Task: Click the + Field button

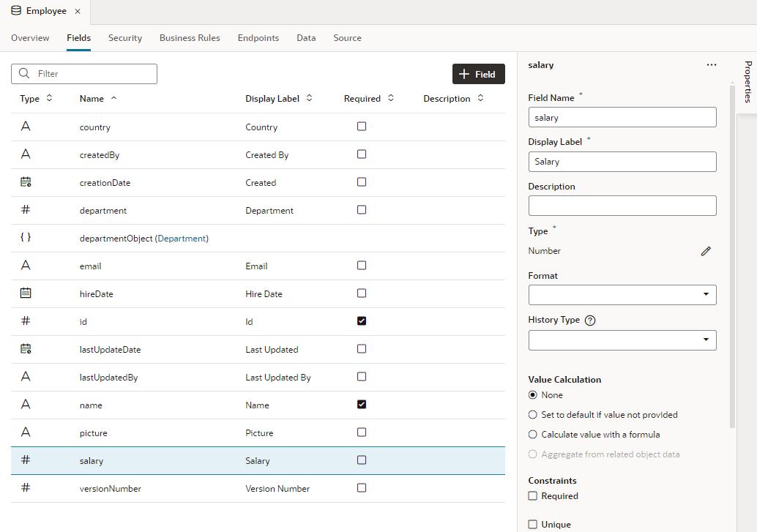Action: click(x=478, y=74)
